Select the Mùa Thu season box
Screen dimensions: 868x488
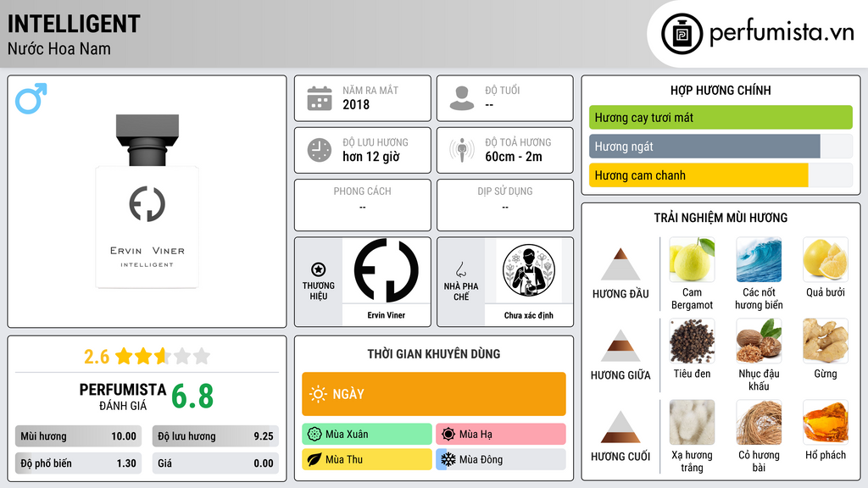coord(367,459)
